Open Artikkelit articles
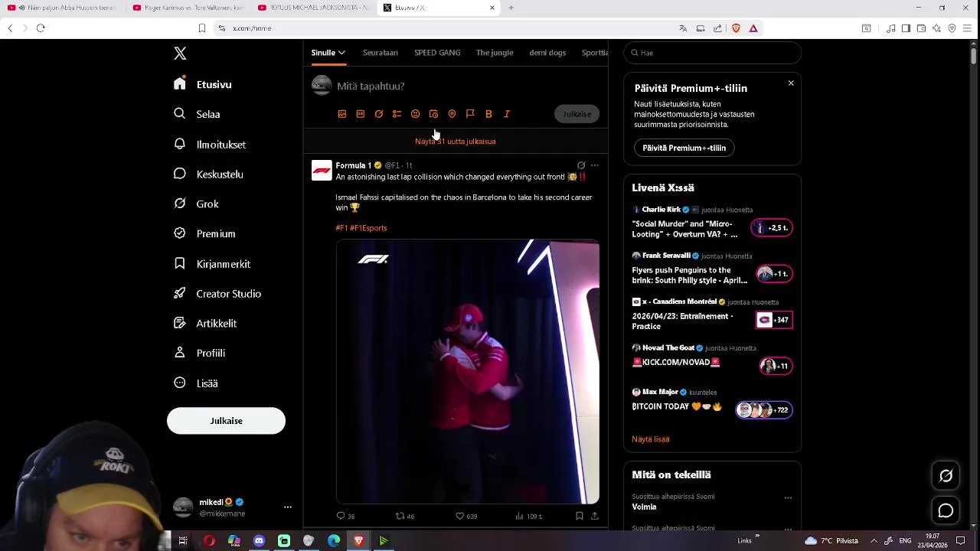The height and width of the screenshot is (551, 980). click(x=206, y=323)
